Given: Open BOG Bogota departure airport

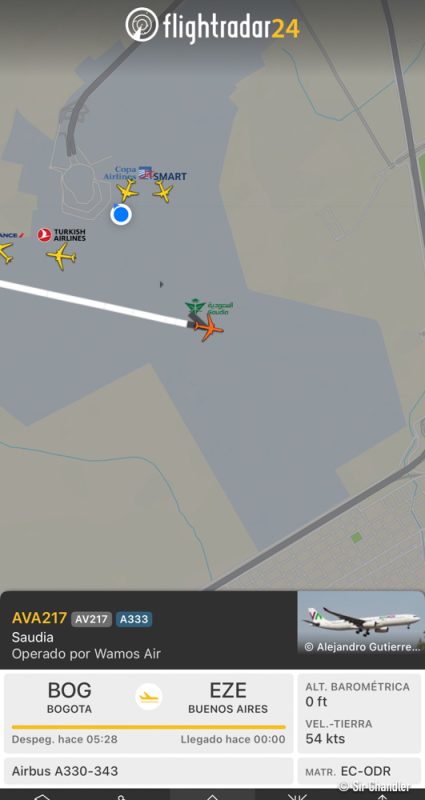Looking at the screenshot, I should click(x=69, y=697).
